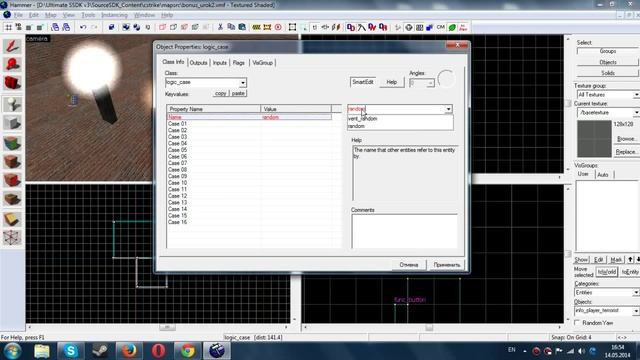The width and height of the screenshot is (640, 360).
Task: Select the Case 16 property row
Action: click(249, 222)
